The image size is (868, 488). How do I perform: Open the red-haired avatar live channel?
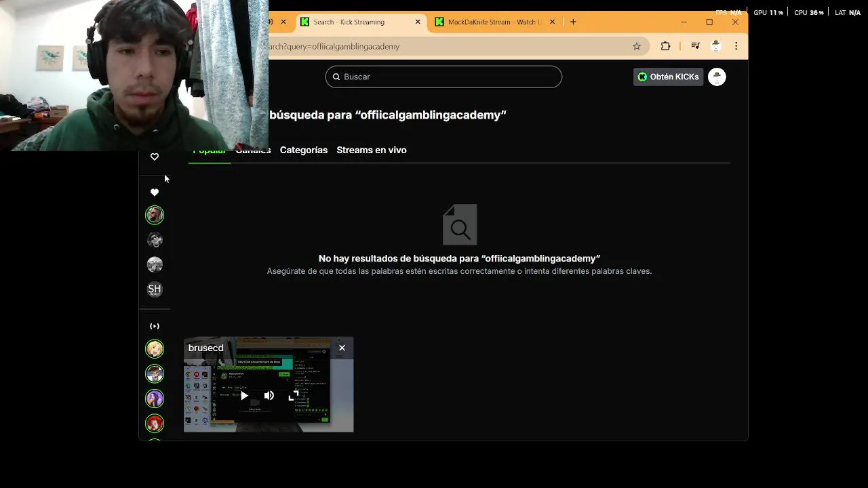pos(155,424)
